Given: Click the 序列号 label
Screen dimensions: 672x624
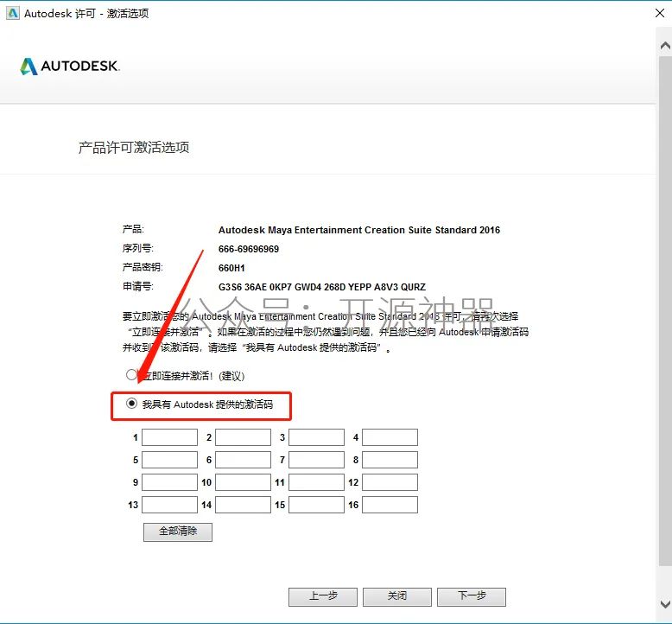Looking at the screenshot, I should pyautogui.click(x=138, y=248).
